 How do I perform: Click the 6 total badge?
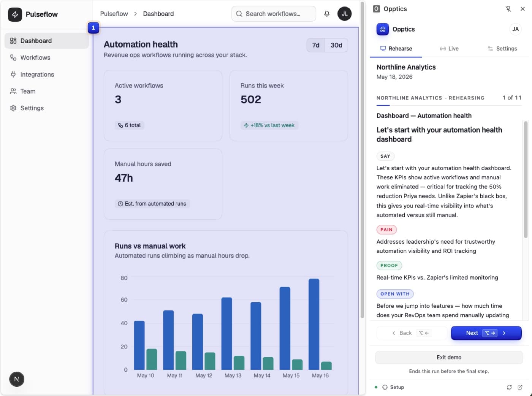(130, 125)
